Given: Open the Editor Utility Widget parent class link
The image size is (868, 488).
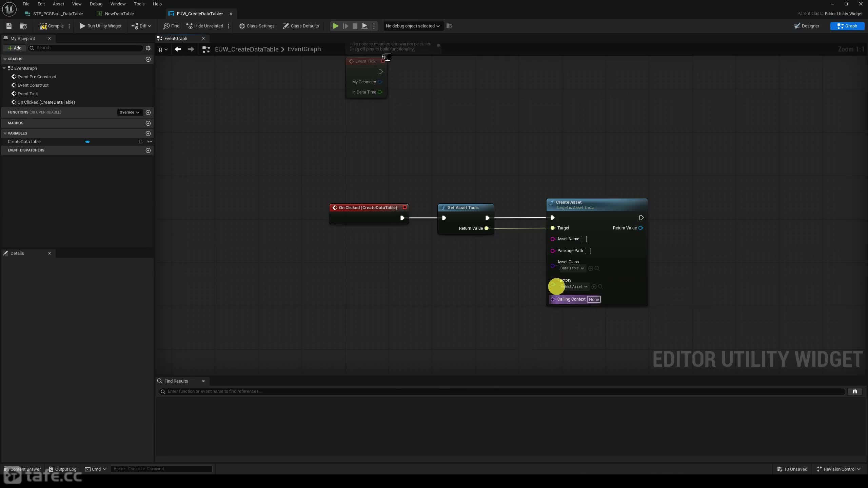Looking at the screenshot, I should click(x=844, y=14).
